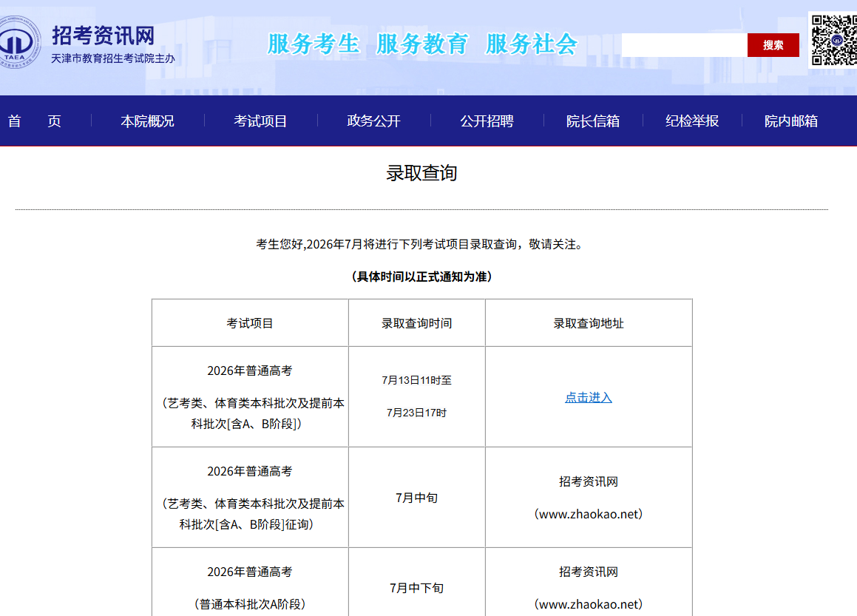Open the 院长信箱 menu
Screen dimensions: 857x616
point(593,121)
